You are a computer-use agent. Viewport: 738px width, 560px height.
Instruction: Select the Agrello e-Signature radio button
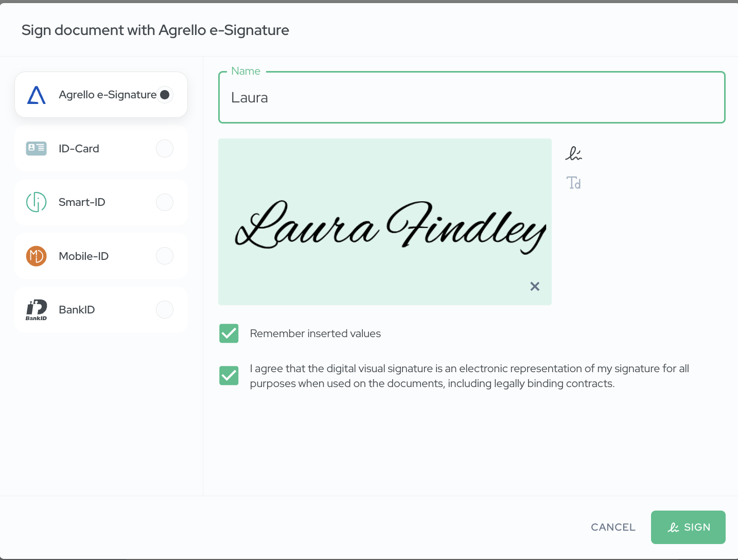tap(165, 95)
